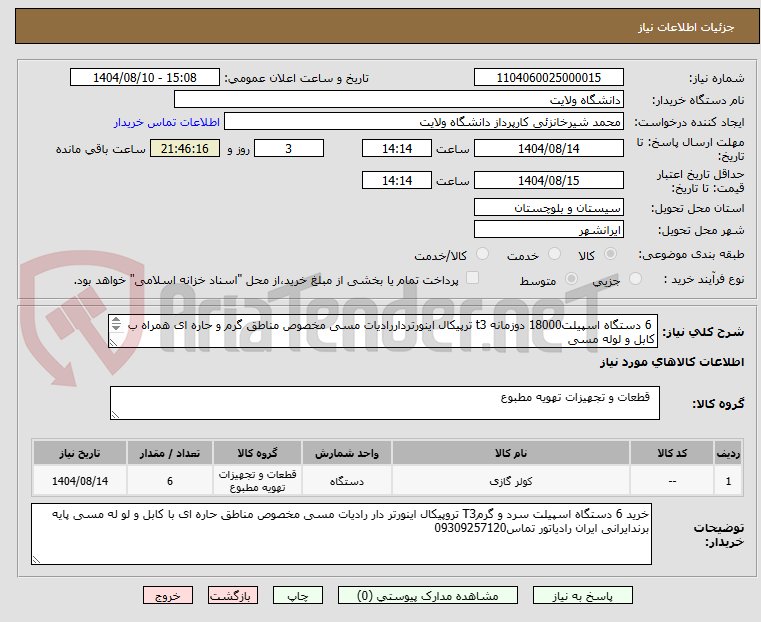
Task: Click the پاسخ به نیاز button
Action: point(582,595)
